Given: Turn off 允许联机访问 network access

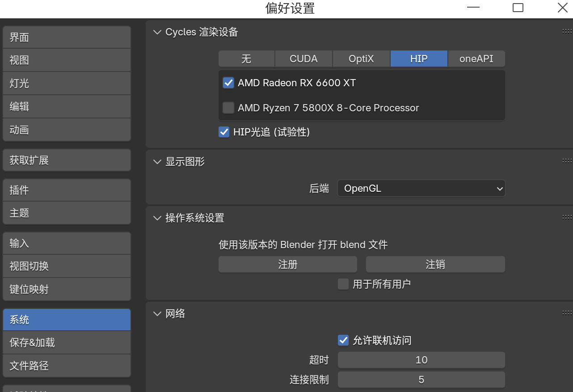Looking at the screenshot, I should [343, 340].
